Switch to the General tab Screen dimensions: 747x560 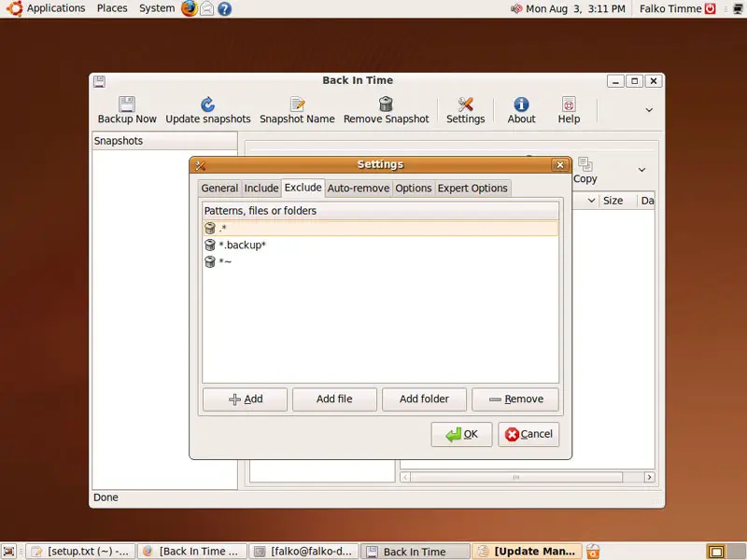219,189
